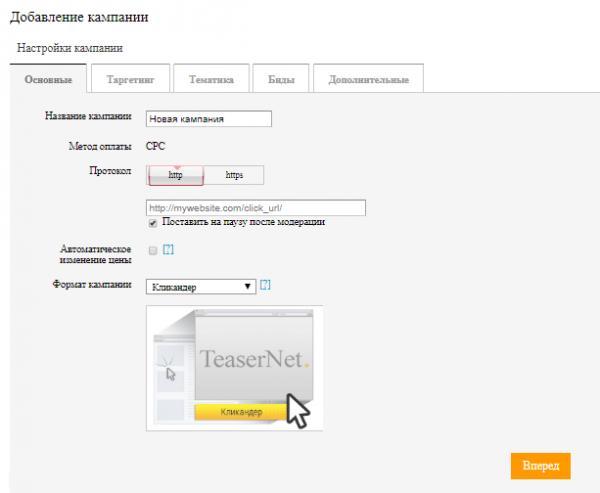The width and height of the screenshot is (600, 493).
Task: Select the https protocol option
Action: point(234,175)
